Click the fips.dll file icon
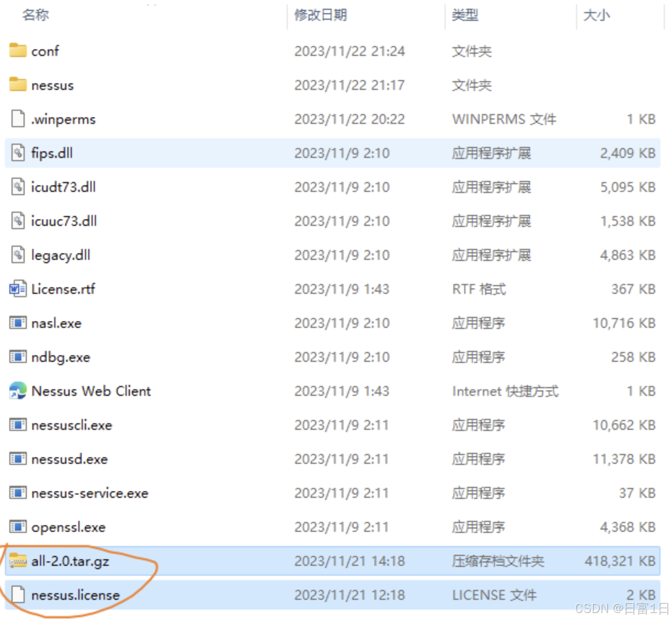This screenshot has height=619, width=672. pos(18,152)
